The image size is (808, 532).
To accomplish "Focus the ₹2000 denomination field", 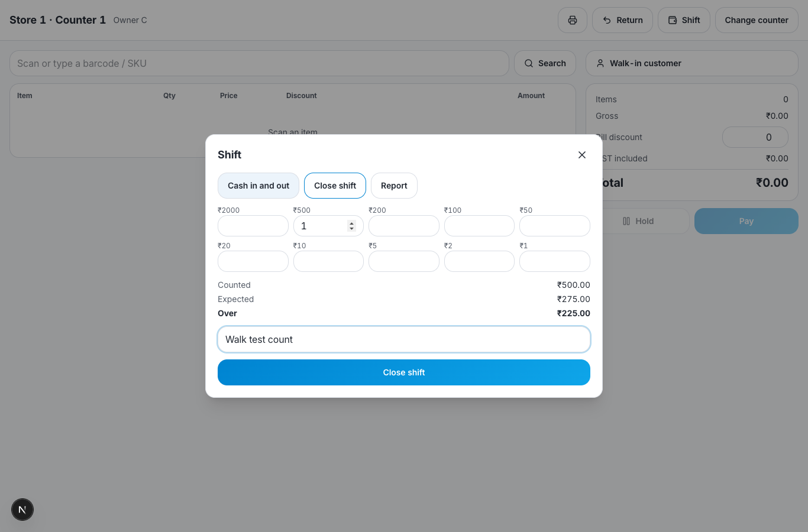I will pyautogui.click(x=253, y=226).
